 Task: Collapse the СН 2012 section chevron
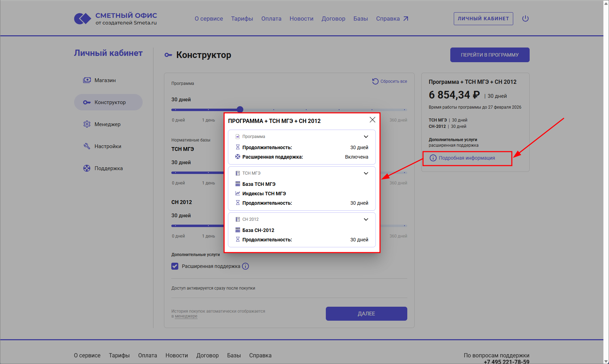pyautogui.click(x=366, y=219)
